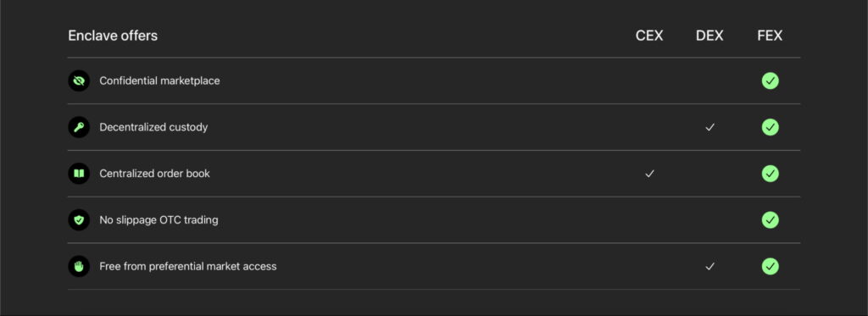Click green FEX check for Confidential marketplace
This screenshot has height=316, width=868.
coord(770,80)
